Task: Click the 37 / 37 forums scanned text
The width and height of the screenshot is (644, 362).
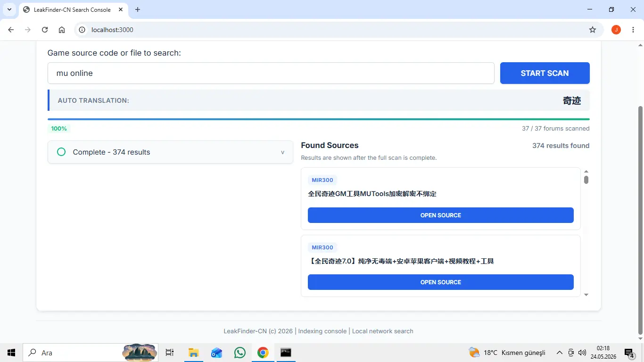Action: [x=555, y=129]
